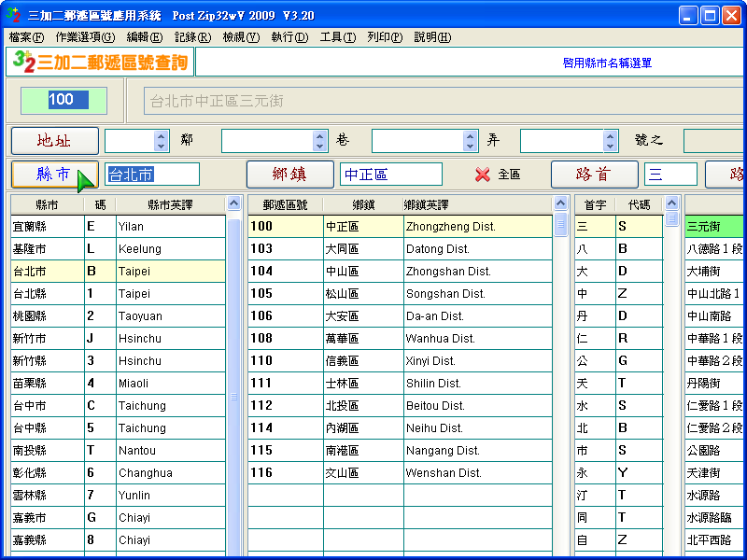The width and height of the screenshot is (747, 560).
Task: Select zip 104 中山區 row
Action: pyautogui.click(x=401, y=271)
